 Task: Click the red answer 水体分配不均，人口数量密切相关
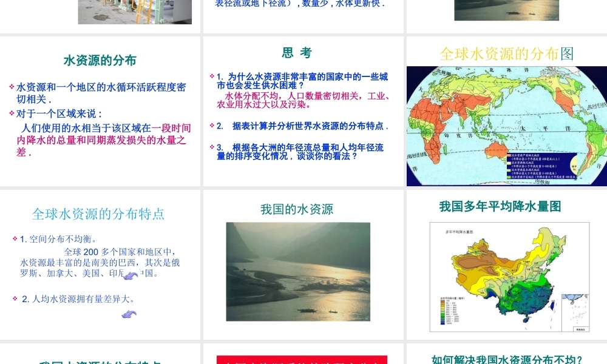303,100
